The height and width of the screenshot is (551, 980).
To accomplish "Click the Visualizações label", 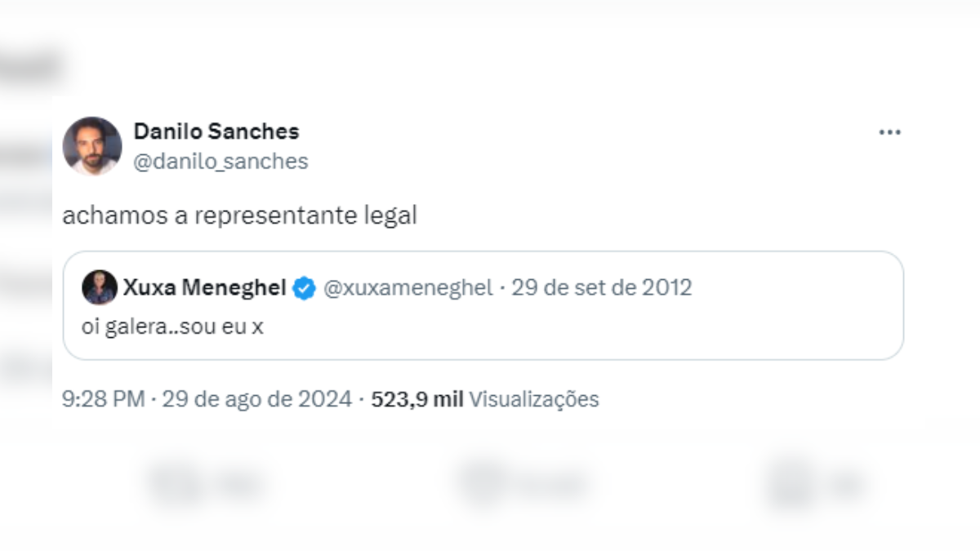I will (534, 399).
